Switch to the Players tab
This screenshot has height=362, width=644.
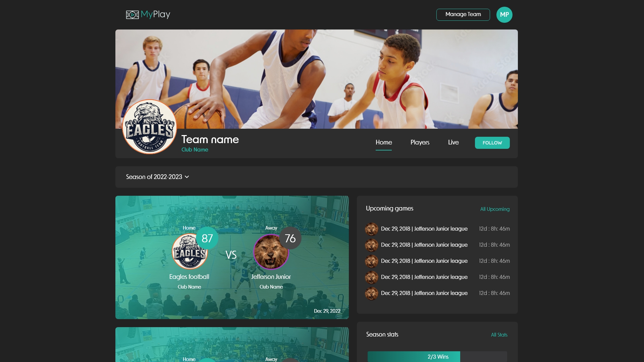coord(420,142)
